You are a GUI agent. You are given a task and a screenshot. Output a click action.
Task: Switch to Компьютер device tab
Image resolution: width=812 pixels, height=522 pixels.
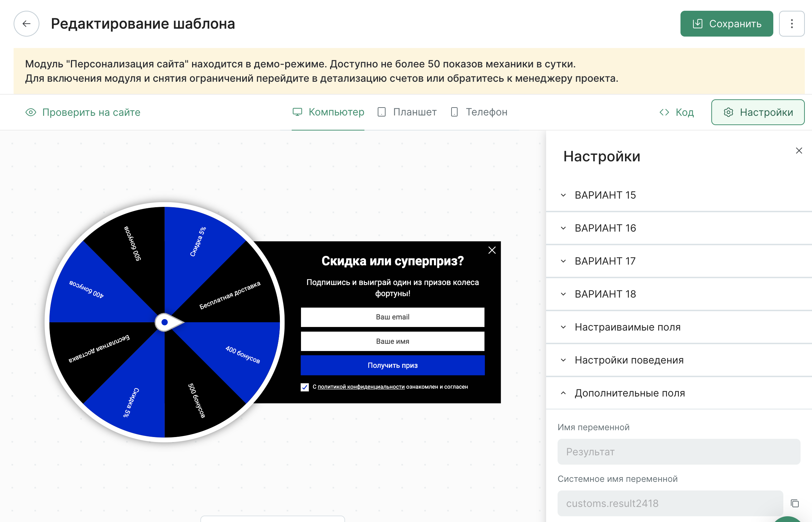(x=328, y=112)
